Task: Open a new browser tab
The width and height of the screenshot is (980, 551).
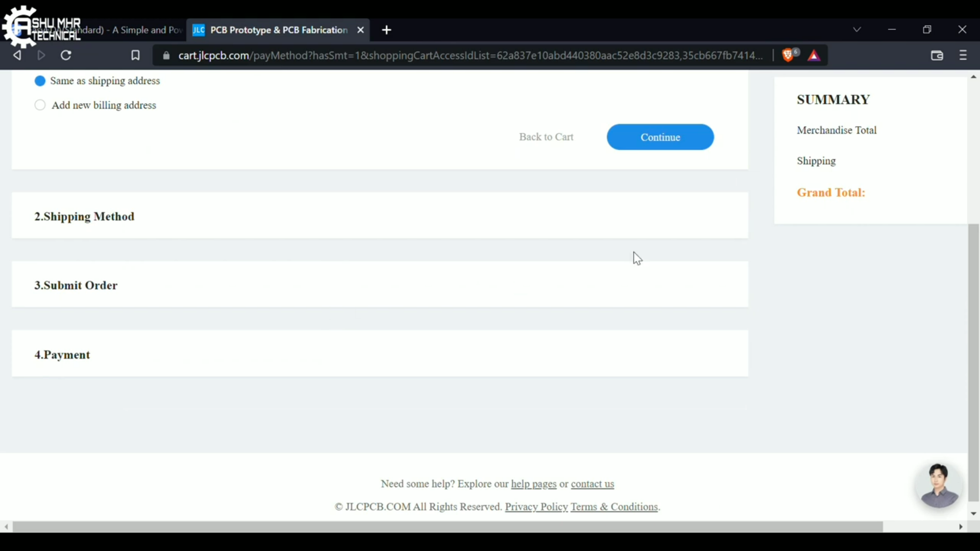Action: tap(387, 31)
